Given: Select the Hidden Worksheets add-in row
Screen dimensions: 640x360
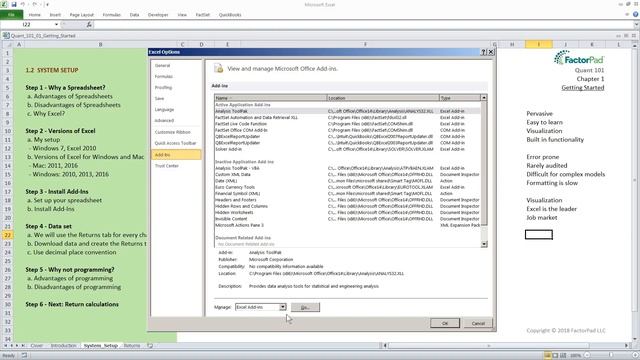Looking at the screenshot, I should [347, 212].
